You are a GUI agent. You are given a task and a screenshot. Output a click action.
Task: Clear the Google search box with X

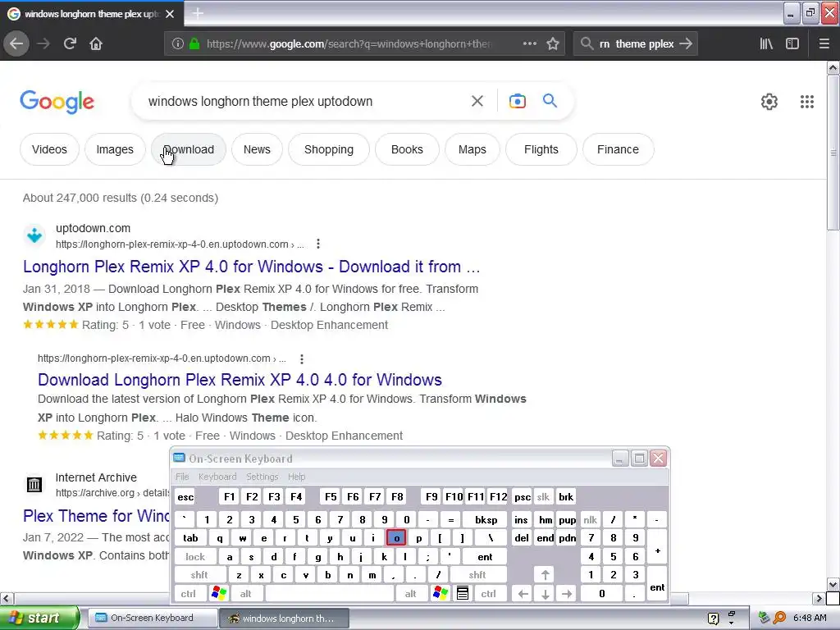pyautogui.click(x=477, y=101)
